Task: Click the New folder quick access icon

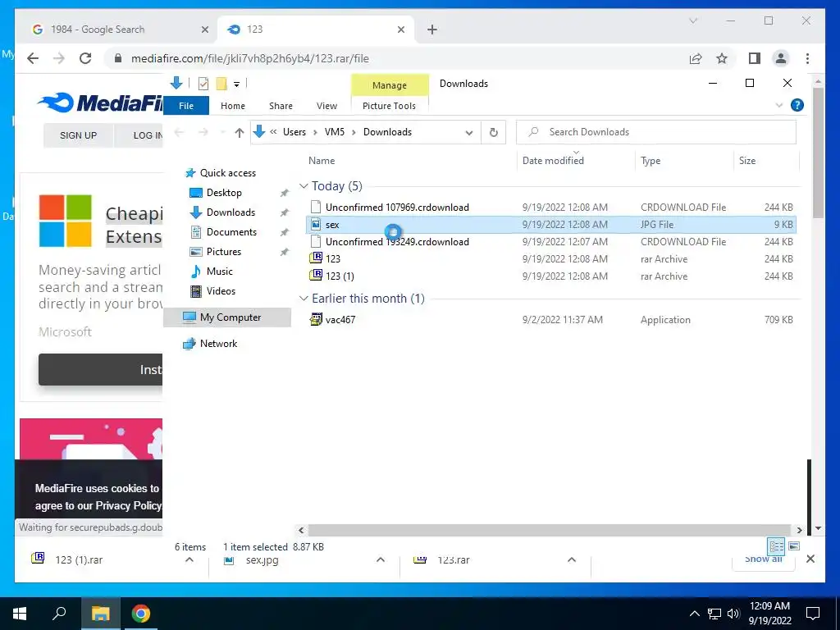Action: (x=221, y=84)
